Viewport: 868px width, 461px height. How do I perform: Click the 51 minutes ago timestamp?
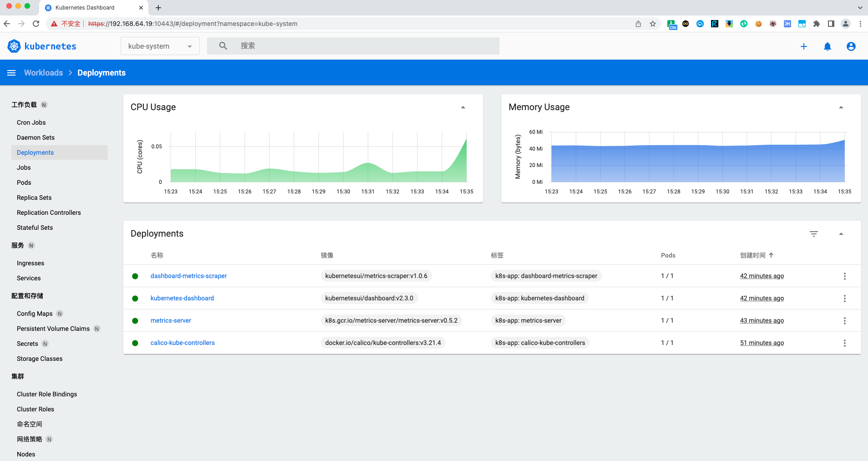762,343
